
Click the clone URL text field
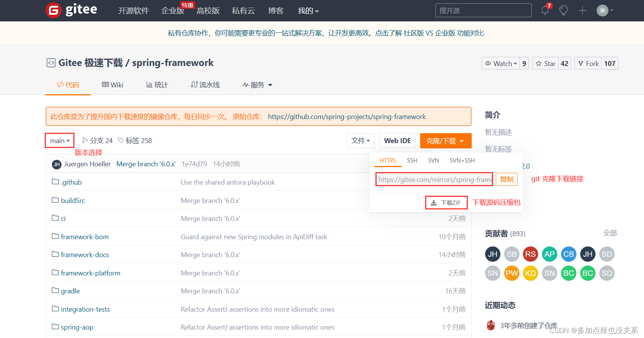[x=434, y=179]
